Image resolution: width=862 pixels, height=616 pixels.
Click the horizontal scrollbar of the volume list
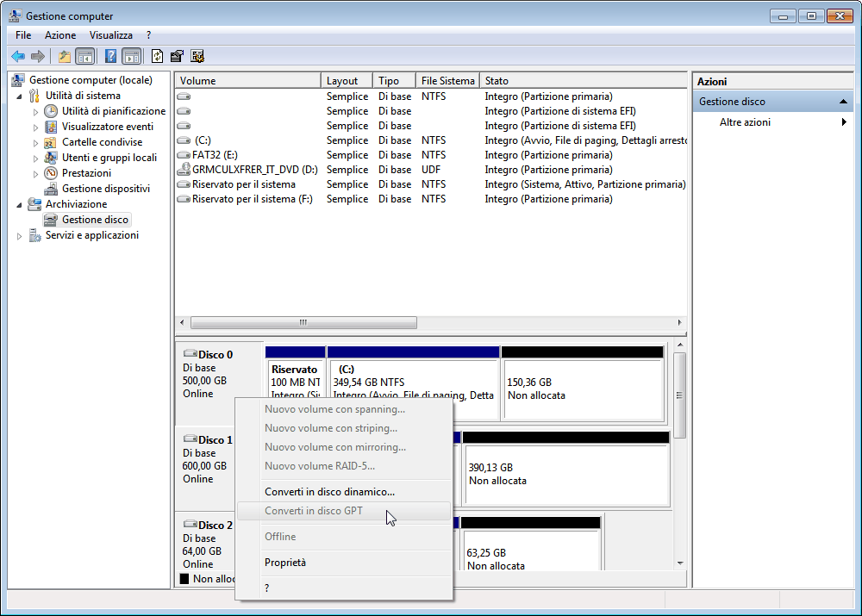click(x=303, y=322)
